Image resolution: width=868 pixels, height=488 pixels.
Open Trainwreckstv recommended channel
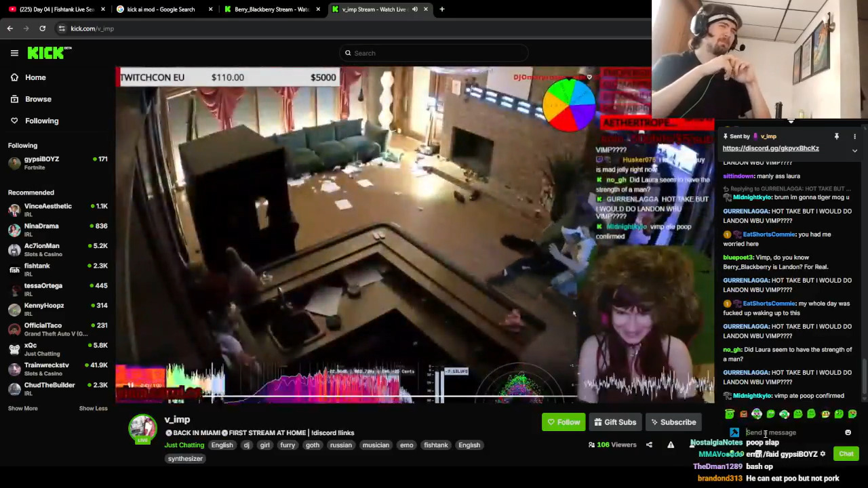coord(58,369)
